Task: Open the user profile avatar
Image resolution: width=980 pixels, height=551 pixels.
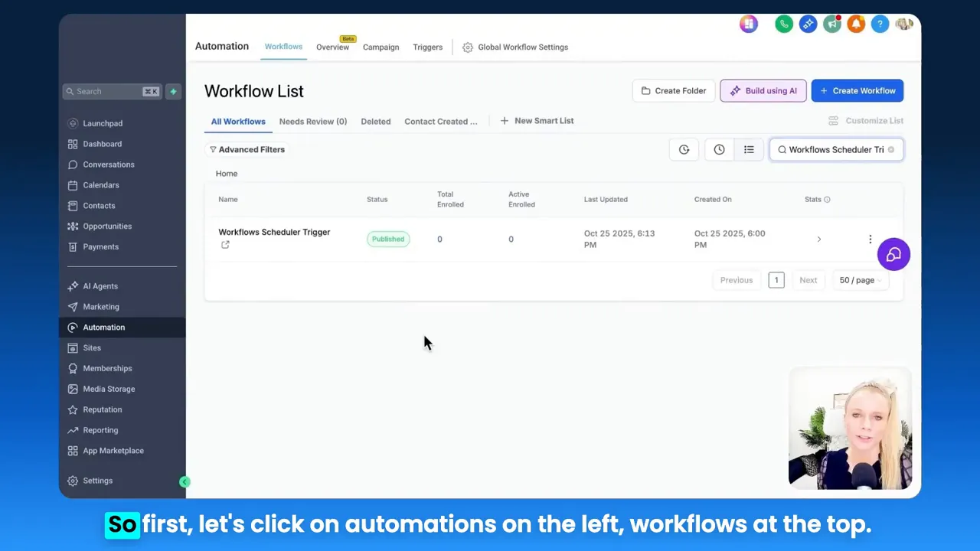Action: (x=904, y=24)
